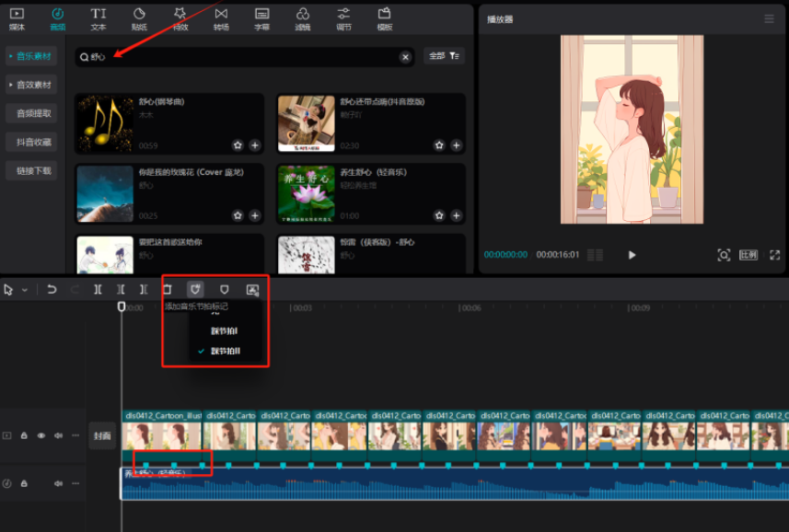Image resolution: width=789 pixels, height=532 pixels.
Task: Open the 比例 aspect ratio menu
Action: (x=748, y=255)
